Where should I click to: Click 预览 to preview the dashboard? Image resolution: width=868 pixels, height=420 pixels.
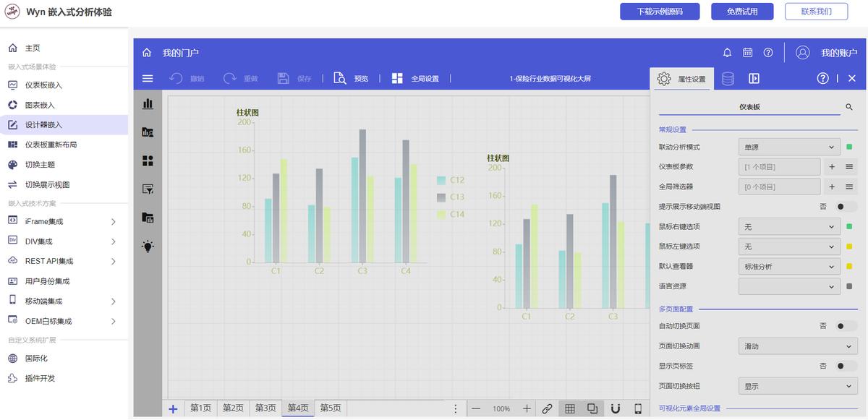(x=352, y=77)
